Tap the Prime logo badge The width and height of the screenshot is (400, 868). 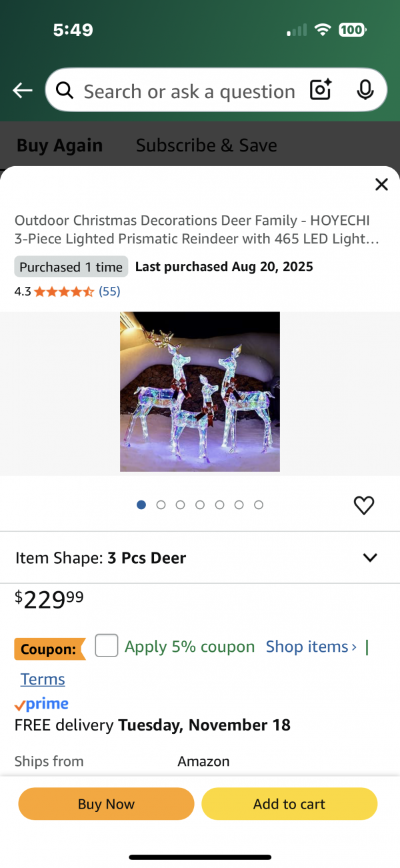coord(42,705)
